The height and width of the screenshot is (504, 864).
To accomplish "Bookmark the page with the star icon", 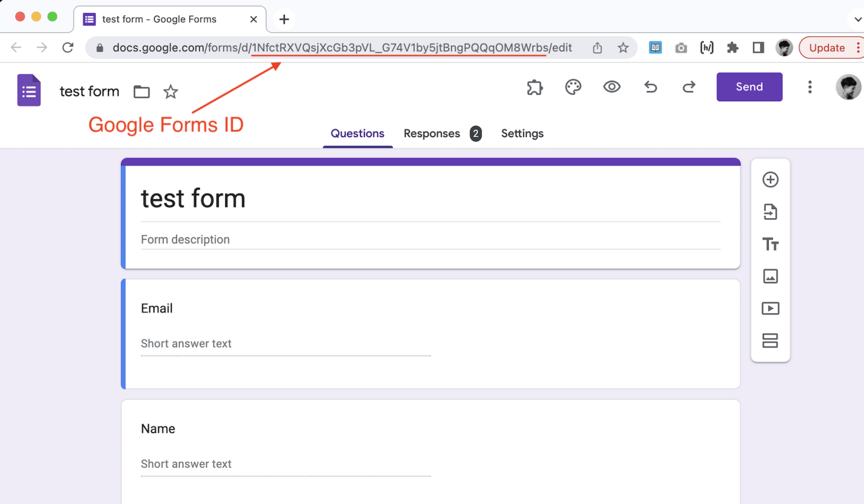I will [x=623, y=48].
